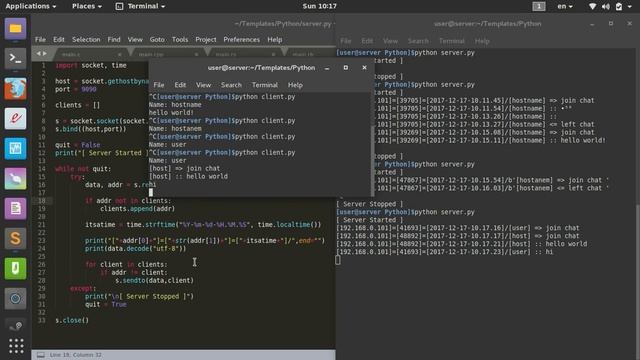Click the s.close() line in the code
This screenshot has width=640, height=360.
(x=72, y=320)
